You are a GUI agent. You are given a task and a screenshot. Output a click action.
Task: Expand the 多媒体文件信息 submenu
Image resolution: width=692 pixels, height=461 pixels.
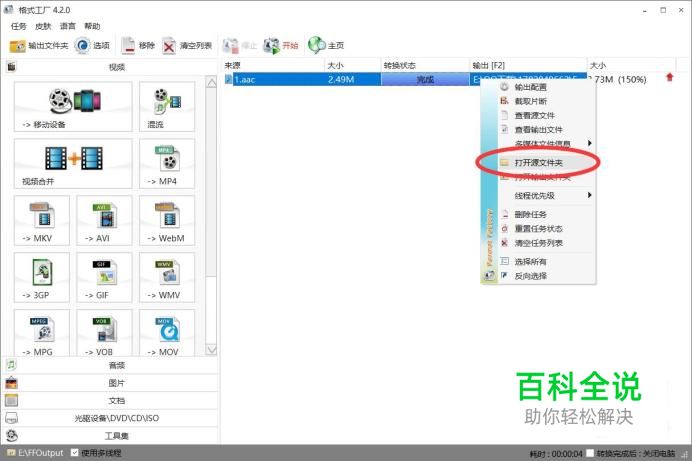tap(547, 143)
